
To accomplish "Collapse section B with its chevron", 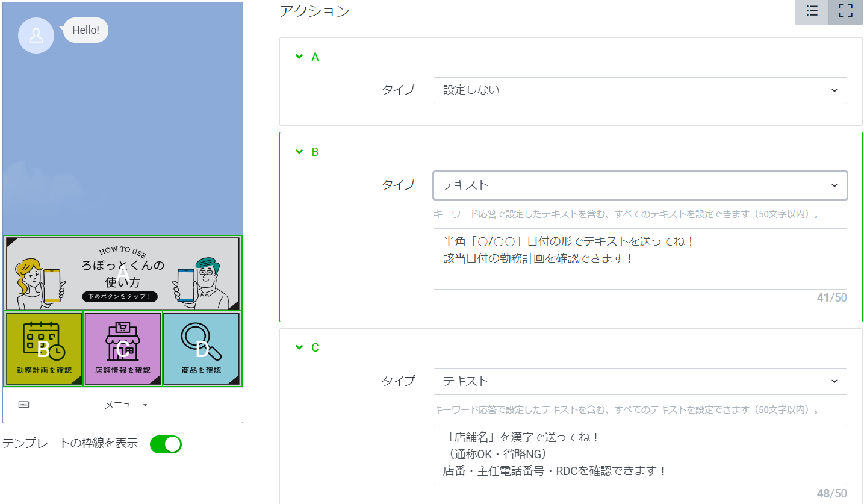I will pyautogui.click(x=298, y=152).
